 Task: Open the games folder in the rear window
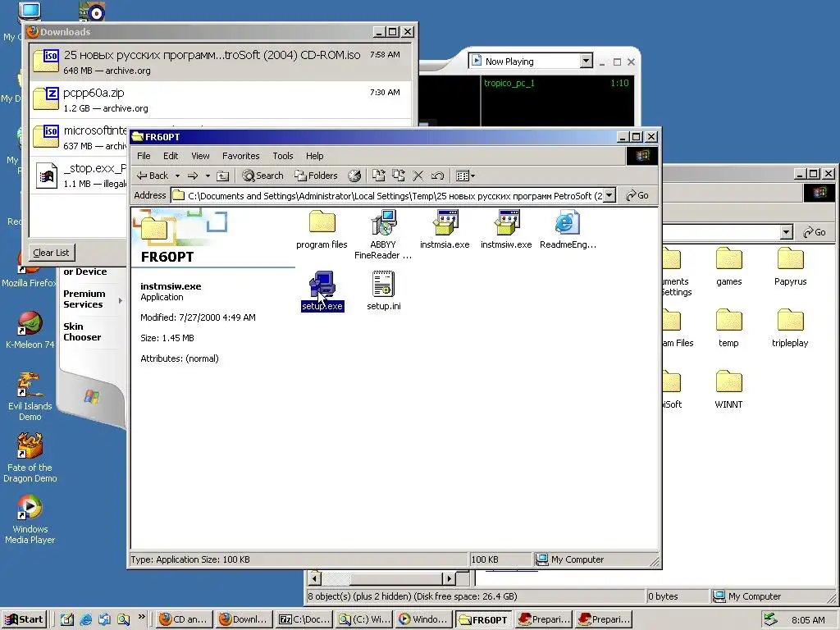[728, 267]
